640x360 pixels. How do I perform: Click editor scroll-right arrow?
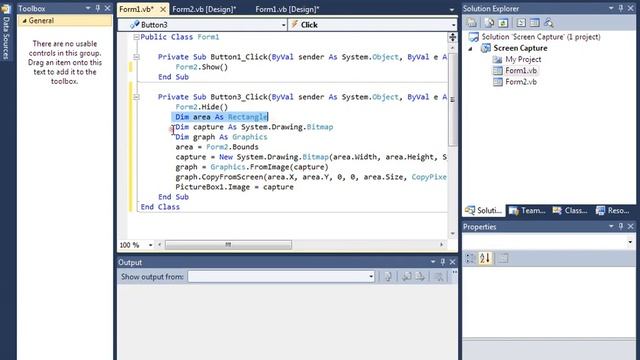point(442,245)
